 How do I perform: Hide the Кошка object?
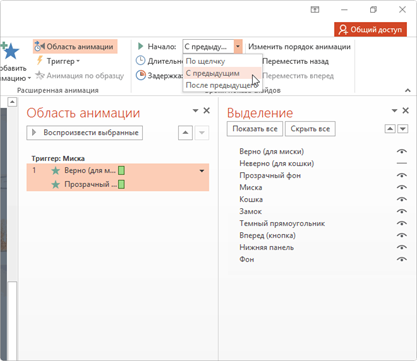point(402,199)
